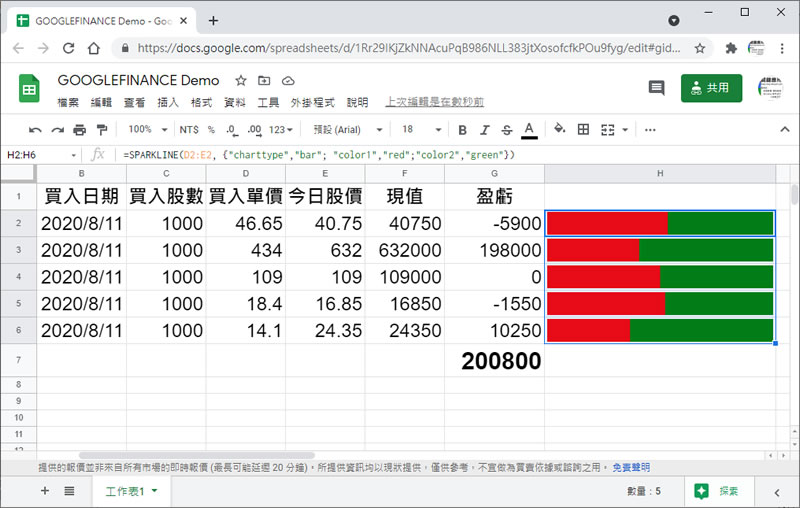800x508 pixels.
Task: Open the 工具 menu
Action: pyautogui.click(x=268, y=103)
